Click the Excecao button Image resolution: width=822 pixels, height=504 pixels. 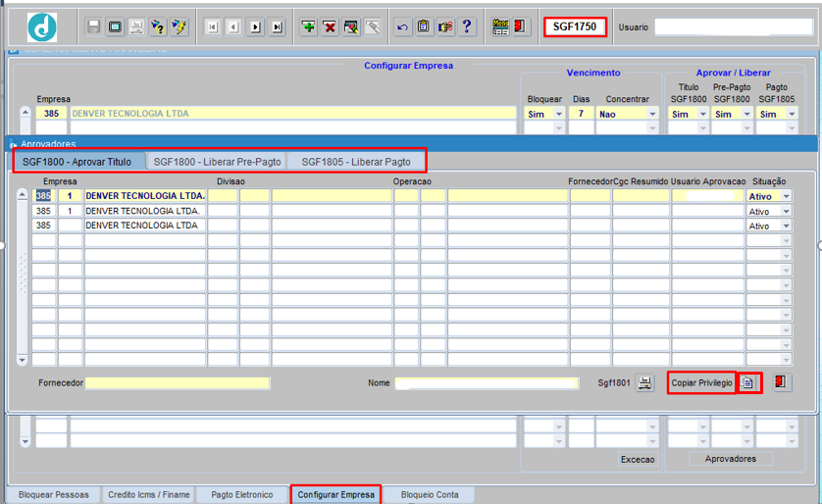tap(638, 460)
